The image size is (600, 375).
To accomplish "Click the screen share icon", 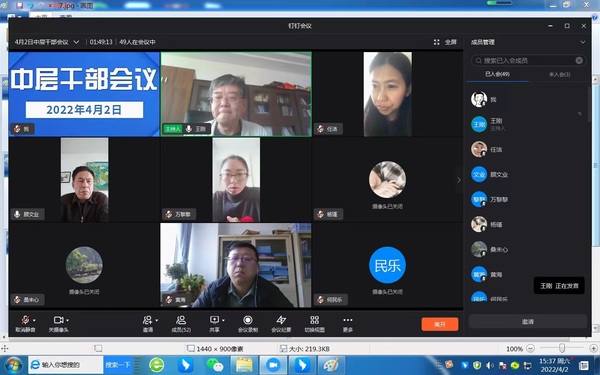I will point(214,323).
